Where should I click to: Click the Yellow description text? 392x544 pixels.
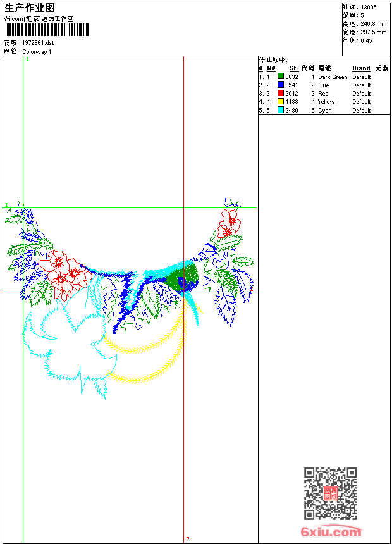[326, 102]
